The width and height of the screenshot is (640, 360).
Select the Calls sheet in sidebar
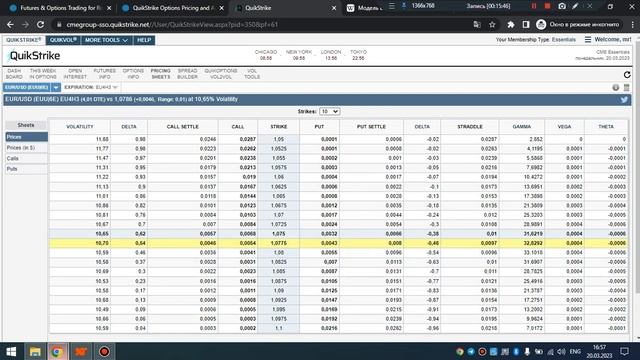point(27,158)
